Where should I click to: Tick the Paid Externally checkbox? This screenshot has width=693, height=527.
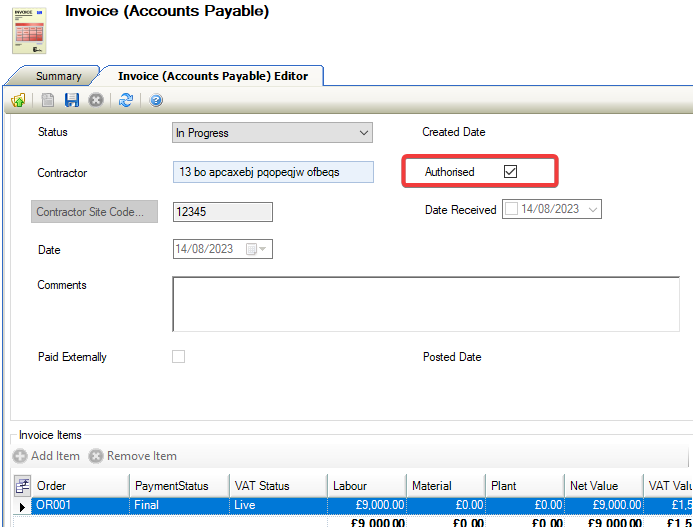coord(179,357)
